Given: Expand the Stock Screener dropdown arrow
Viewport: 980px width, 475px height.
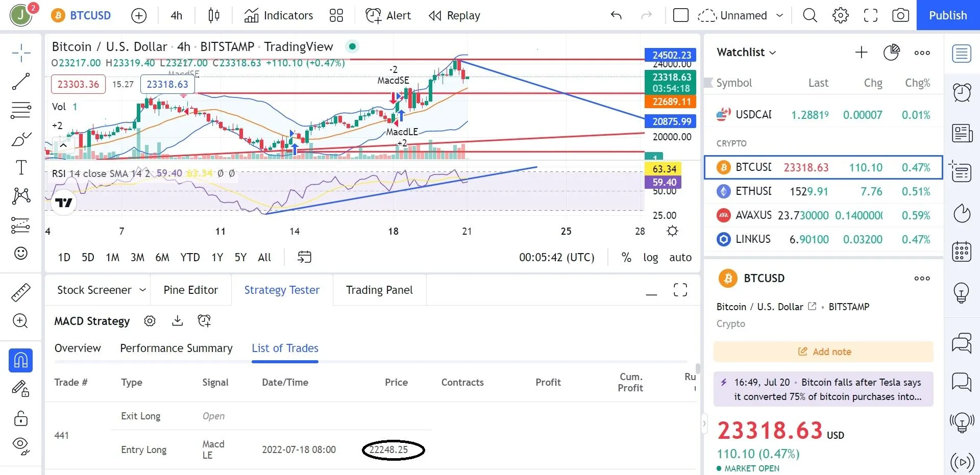Looking at the screenshot, I should click(143, 290).
